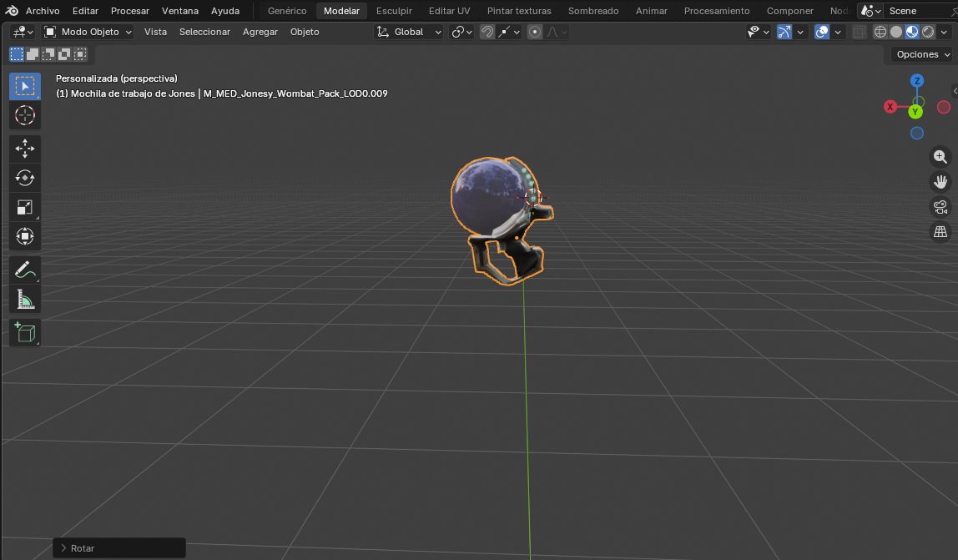Toggle proportional editing
958x560 pixels.
click(x=535, y=32)
